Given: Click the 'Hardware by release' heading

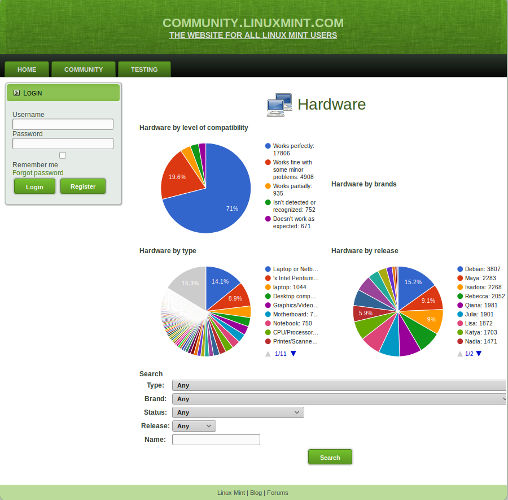Looking at the screenshot, I should pyautogui.click(x=365, y=251).
